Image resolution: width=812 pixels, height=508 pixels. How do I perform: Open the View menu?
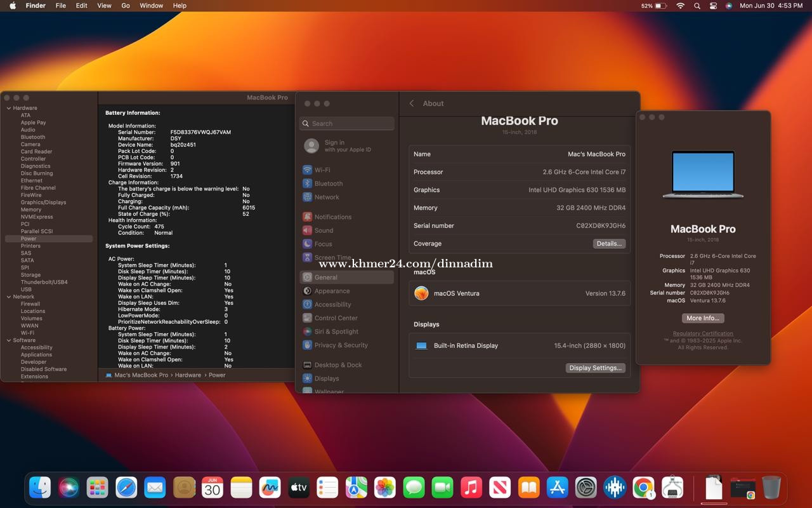104,6
